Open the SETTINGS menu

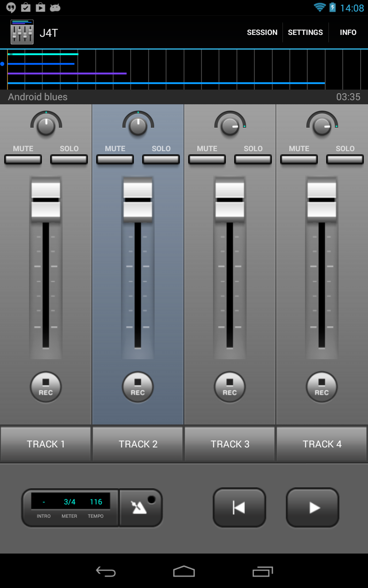point(305,32)
